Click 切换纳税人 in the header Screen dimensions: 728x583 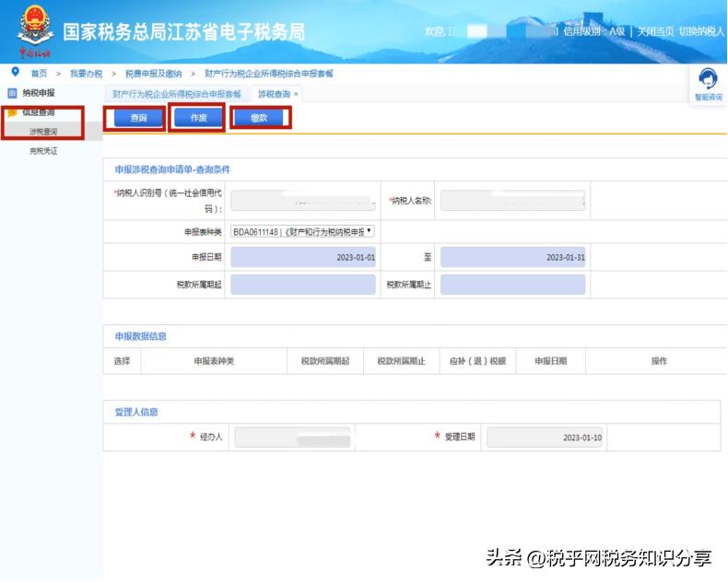pos(701,31)
